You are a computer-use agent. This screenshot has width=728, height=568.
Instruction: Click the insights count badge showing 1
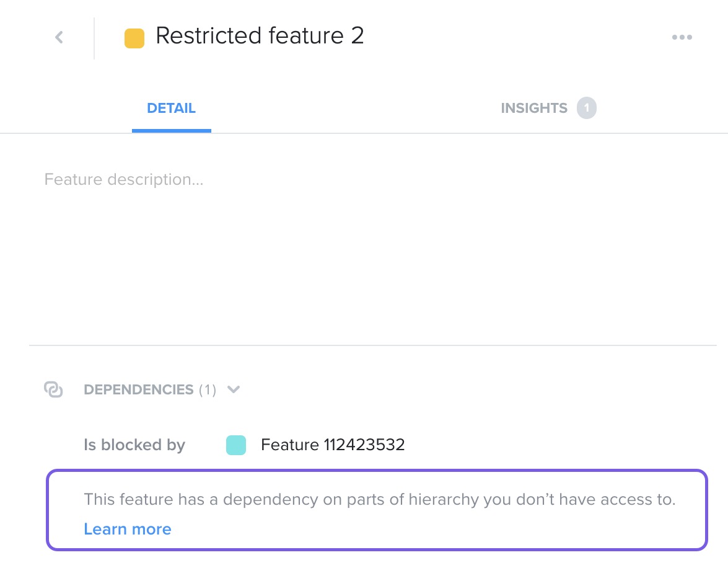(586, 109)
